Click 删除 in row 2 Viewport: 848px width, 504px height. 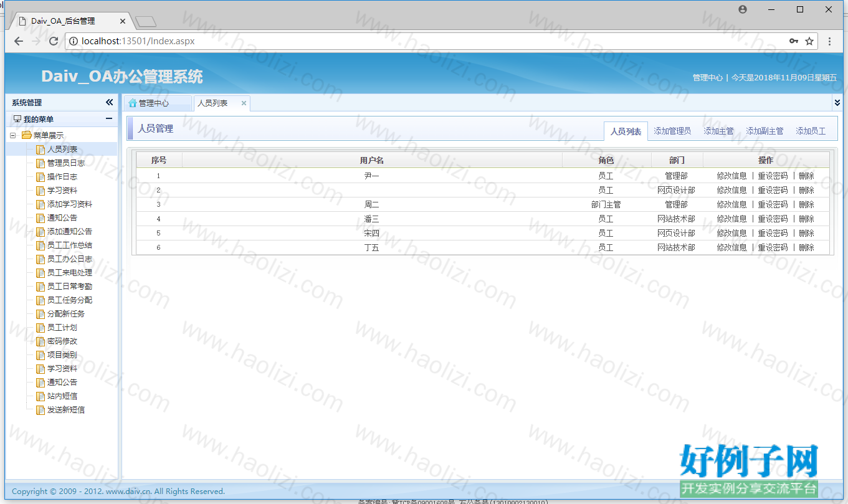(x=806, y=190)
